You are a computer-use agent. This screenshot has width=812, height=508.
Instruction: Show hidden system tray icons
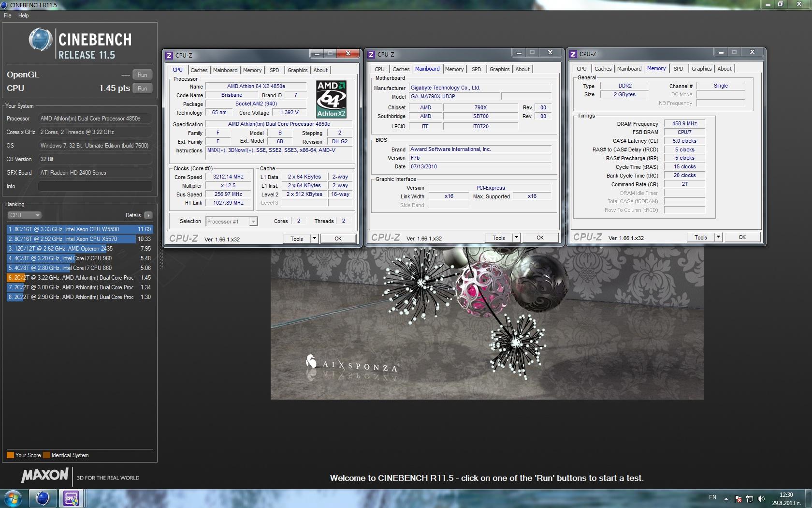(726, 498)
